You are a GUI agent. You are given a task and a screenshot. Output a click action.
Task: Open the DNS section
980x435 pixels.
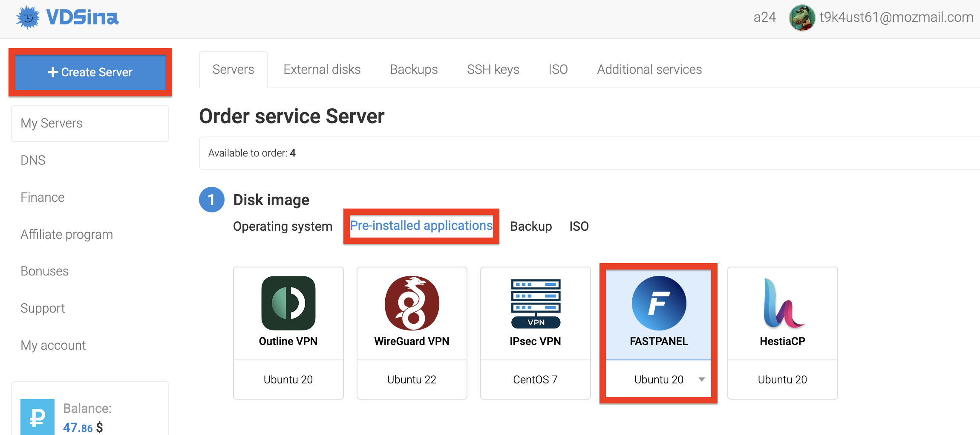coord(33,160)
